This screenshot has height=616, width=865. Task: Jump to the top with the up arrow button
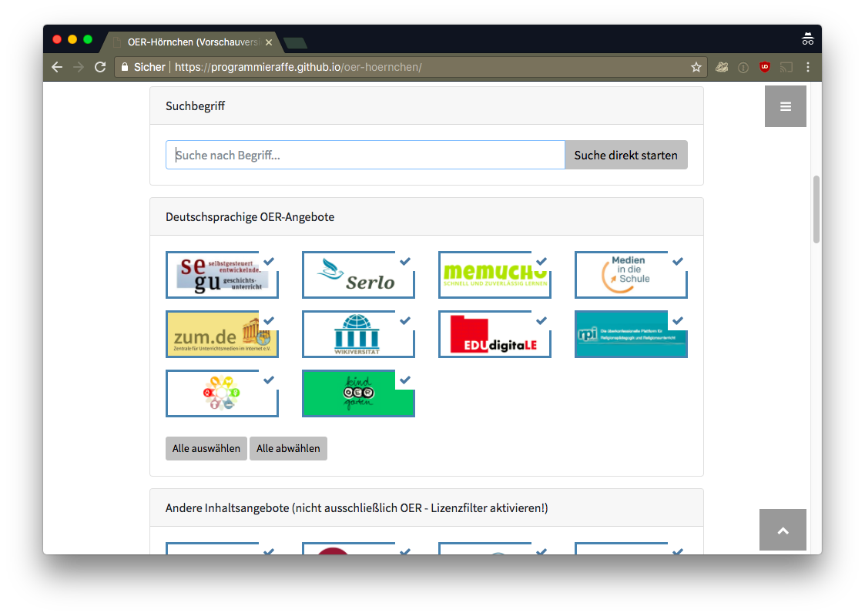pyautogui.click(x=783, y=530)
